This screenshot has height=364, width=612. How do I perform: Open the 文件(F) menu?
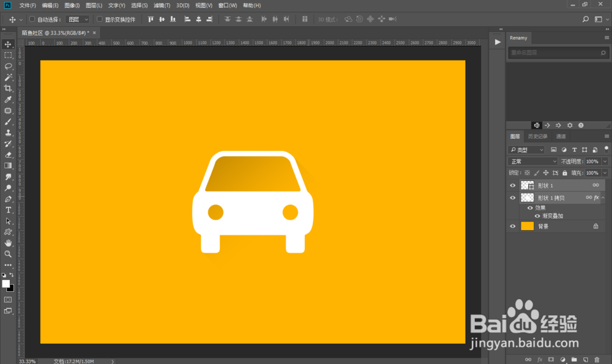[x=28, y=6]
